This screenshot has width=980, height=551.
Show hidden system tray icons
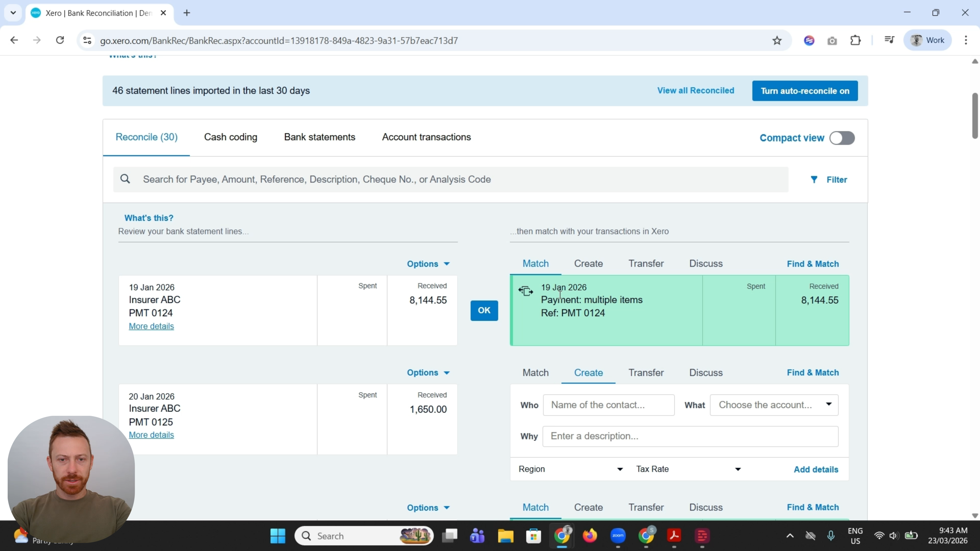(x=790, y=536)
